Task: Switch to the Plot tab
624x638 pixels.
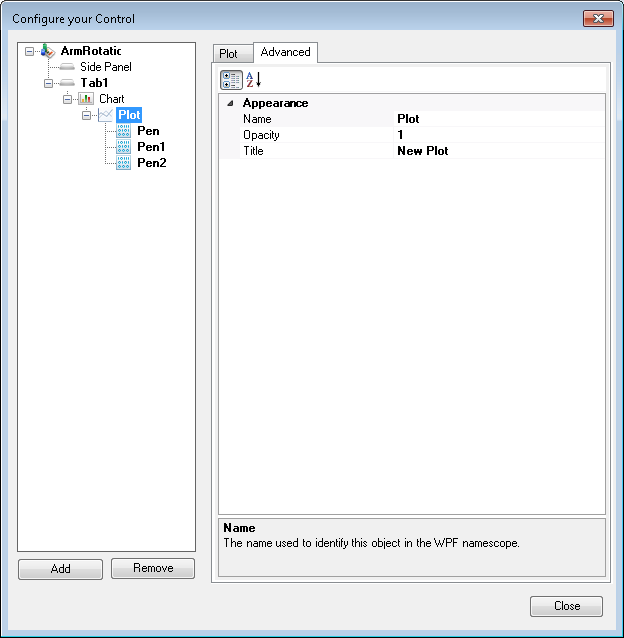Action: pos(229,53)
